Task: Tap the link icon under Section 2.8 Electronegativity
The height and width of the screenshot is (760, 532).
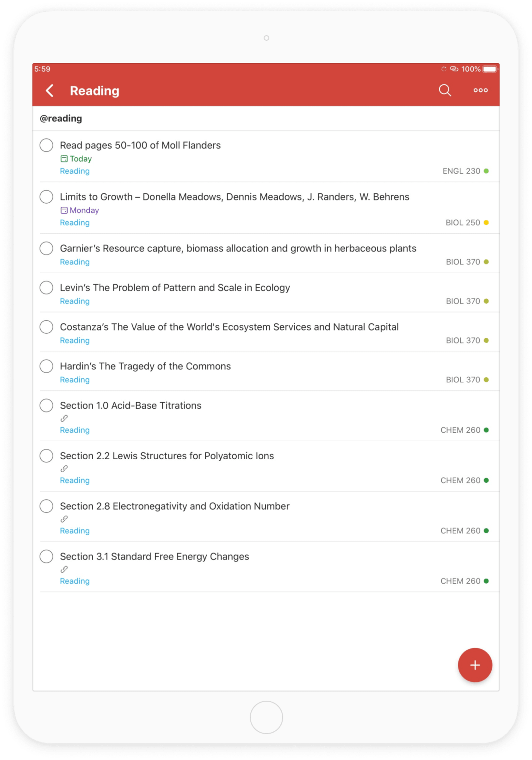Action: coord(64,519)
